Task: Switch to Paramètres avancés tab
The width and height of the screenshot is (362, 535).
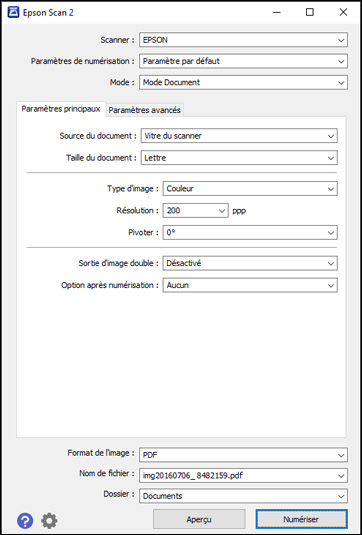Action: [145, 110]
